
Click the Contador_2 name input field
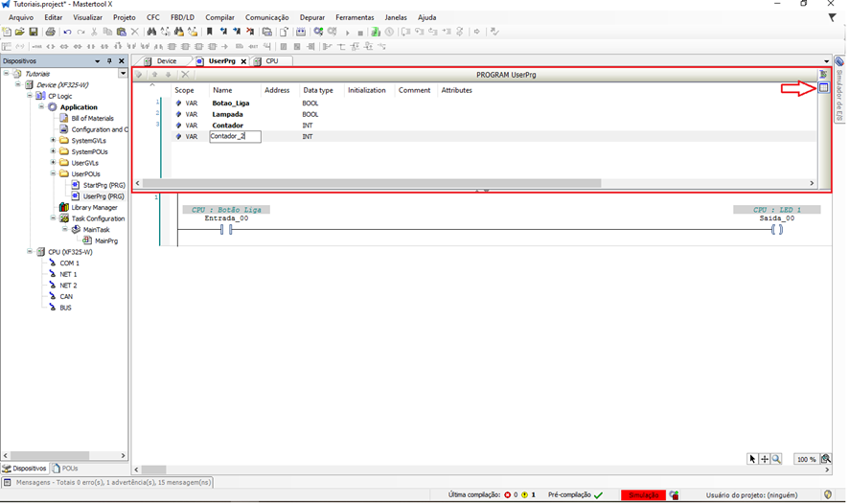[x=235, y=137]
